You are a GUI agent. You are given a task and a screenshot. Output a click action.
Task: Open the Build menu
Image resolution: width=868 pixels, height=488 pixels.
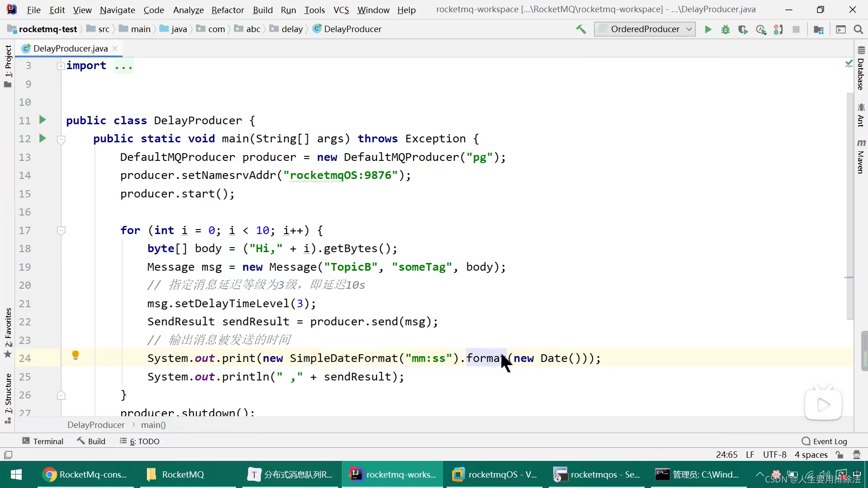point(263,10)
